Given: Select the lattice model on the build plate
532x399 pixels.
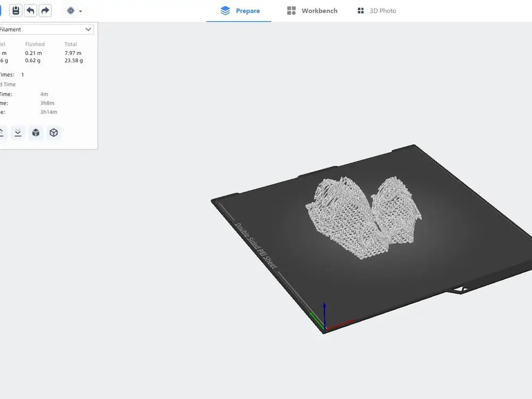Looking at the screenshot, I should [363, 218].
